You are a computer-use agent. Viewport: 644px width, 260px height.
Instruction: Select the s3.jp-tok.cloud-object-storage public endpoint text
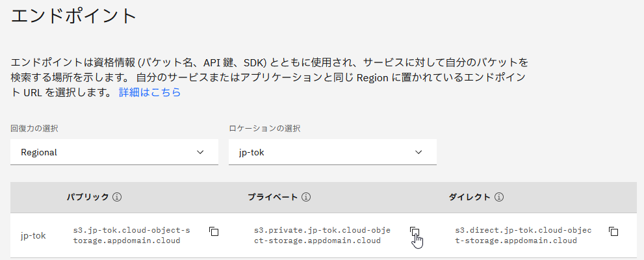tap(132, 235)
